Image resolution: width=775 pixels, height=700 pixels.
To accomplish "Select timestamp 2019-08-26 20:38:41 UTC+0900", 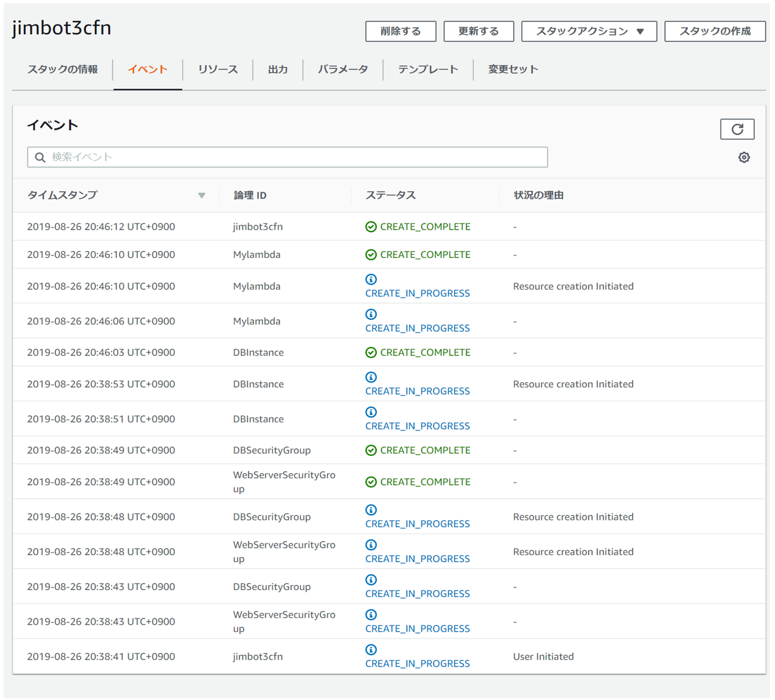I will point(101,657).
